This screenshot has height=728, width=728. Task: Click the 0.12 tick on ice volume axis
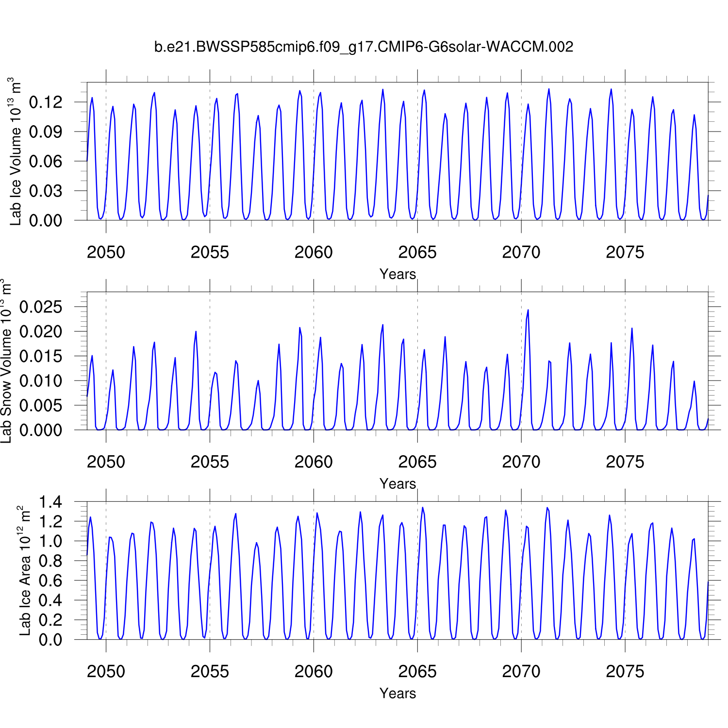pos(46,102)
